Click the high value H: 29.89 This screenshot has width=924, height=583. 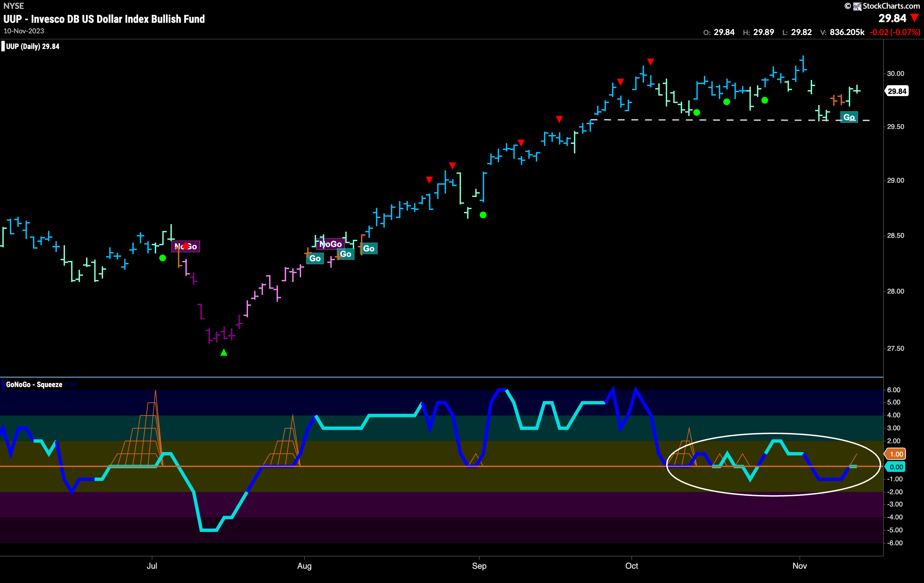[758, 32]
